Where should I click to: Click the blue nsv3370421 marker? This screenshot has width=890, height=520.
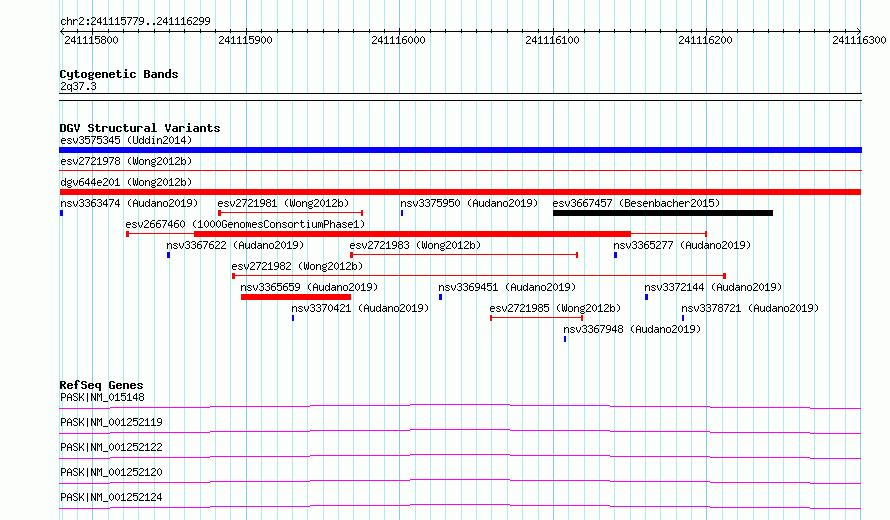click(293, 318)
